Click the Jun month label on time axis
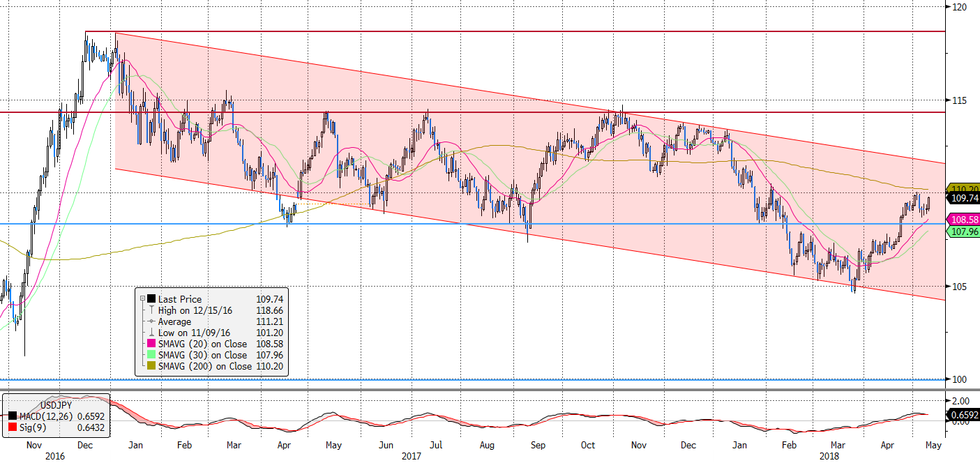Image resolution: width=980 pixels, height=463 pixels. point(386,444)
